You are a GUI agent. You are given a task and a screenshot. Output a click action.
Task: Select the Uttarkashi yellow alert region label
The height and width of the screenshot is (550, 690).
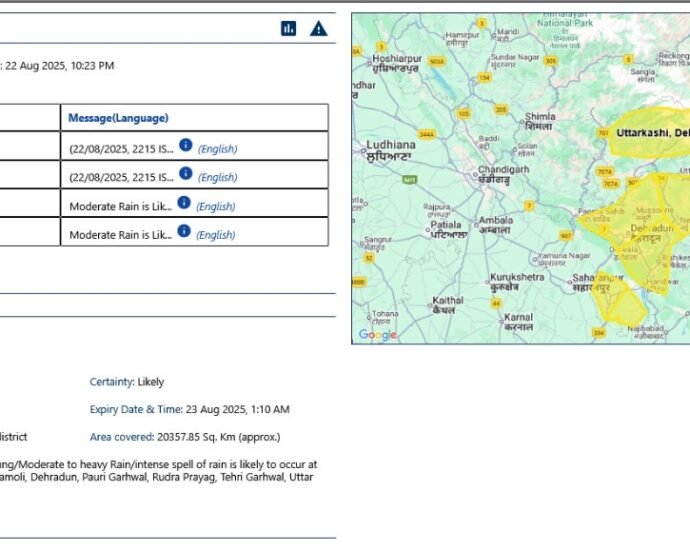pos(652,133)
